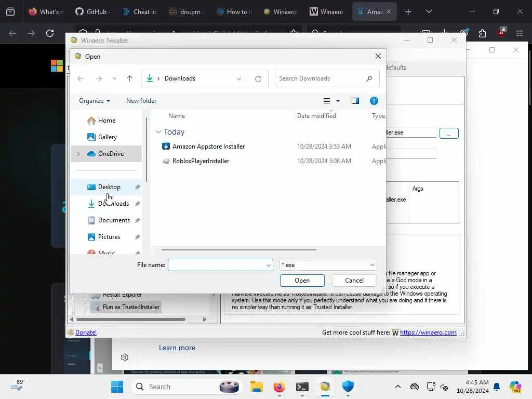Open browser hamburger menu
Viewport: 532px width, 399px height.
pos(520,33)
